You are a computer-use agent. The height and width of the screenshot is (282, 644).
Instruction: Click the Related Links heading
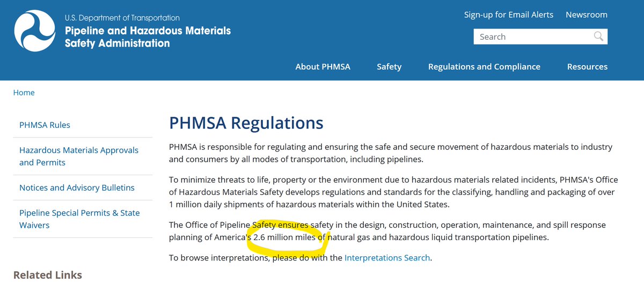[48, 275]
